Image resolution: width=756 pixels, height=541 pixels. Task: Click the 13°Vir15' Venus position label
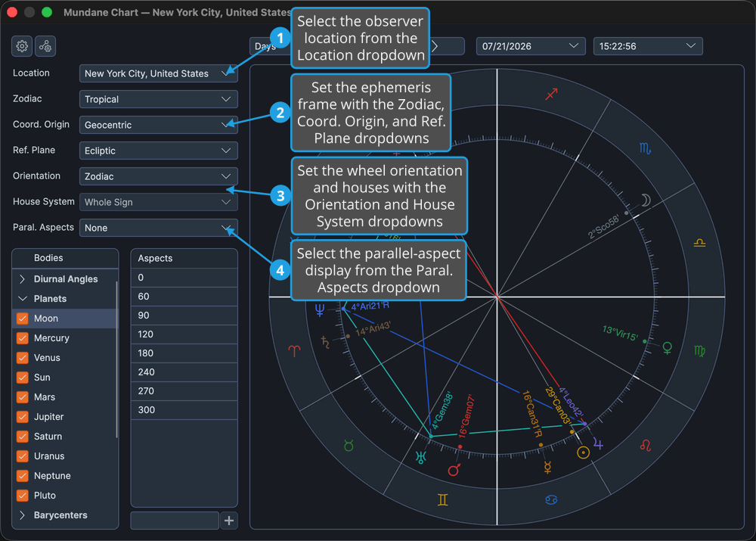tap(620, 333)
